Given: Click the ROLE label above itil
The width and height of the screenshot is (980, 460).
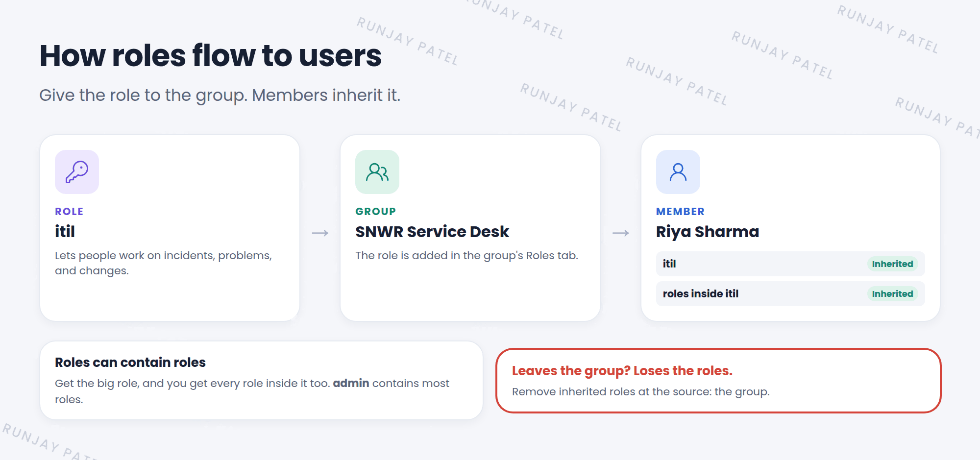Looking at the screenshot, I should point(69,212).
